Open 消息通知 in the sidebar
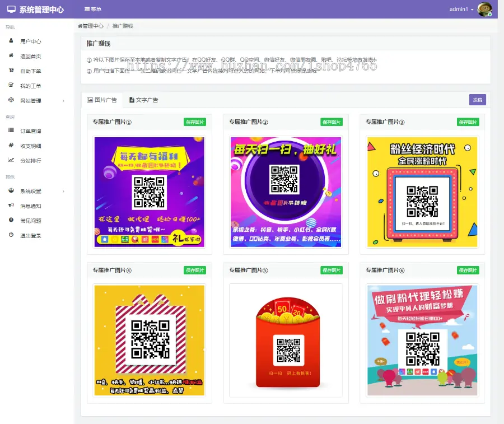 coord(31,206)
